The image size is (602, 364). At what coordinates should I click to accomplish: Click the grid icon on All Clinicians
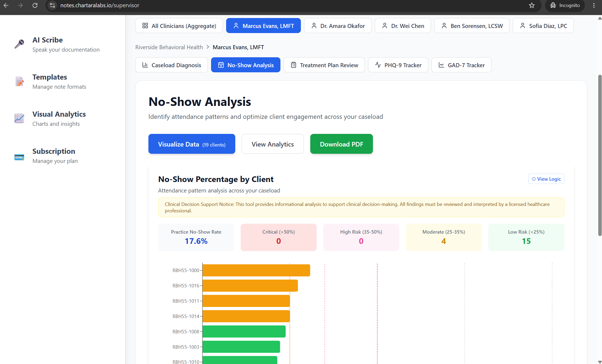[x=145, y=26]
